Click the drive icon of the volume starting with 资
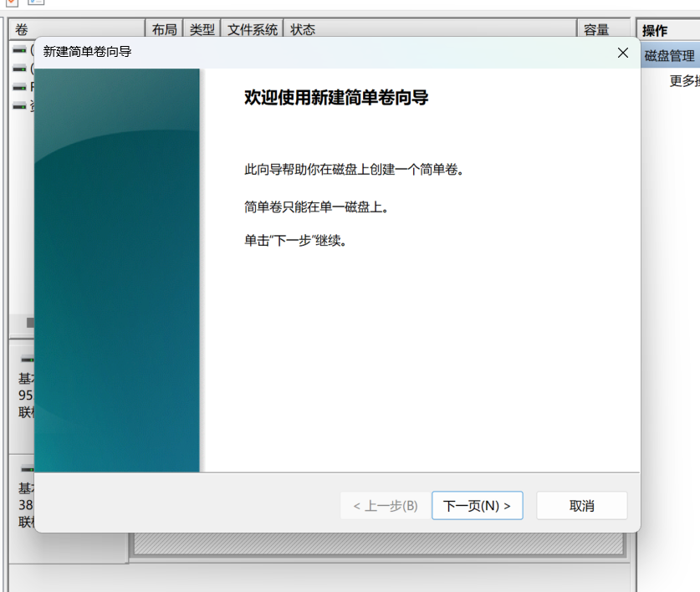Screen dimensions: 700x592 pyautogui.click(x=20, y=105)
